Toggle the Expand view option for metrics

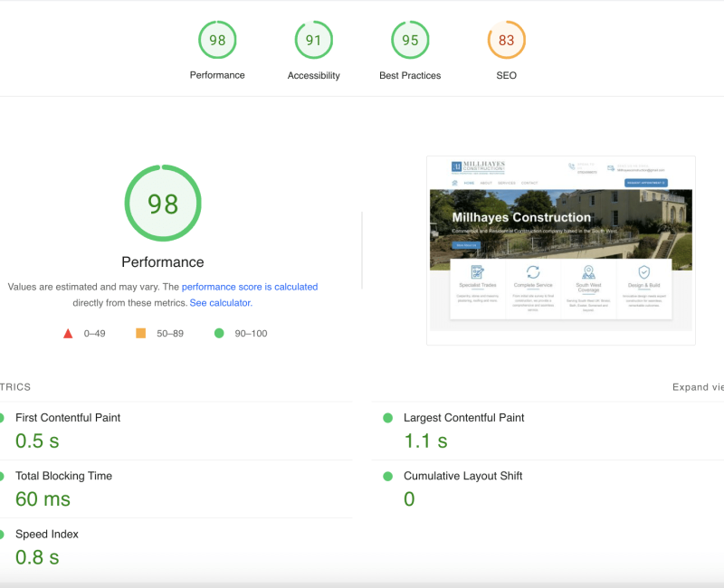(x=698, y=387)
